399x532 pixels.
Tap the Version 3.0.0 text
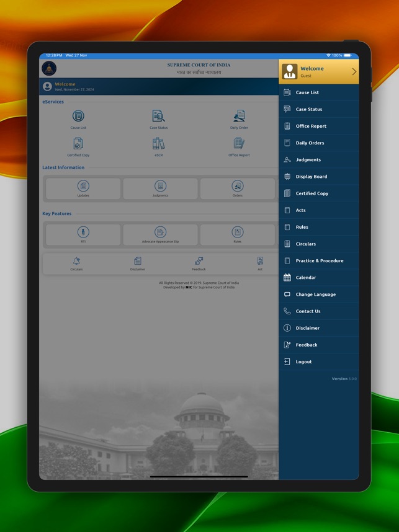pos(344,379)
